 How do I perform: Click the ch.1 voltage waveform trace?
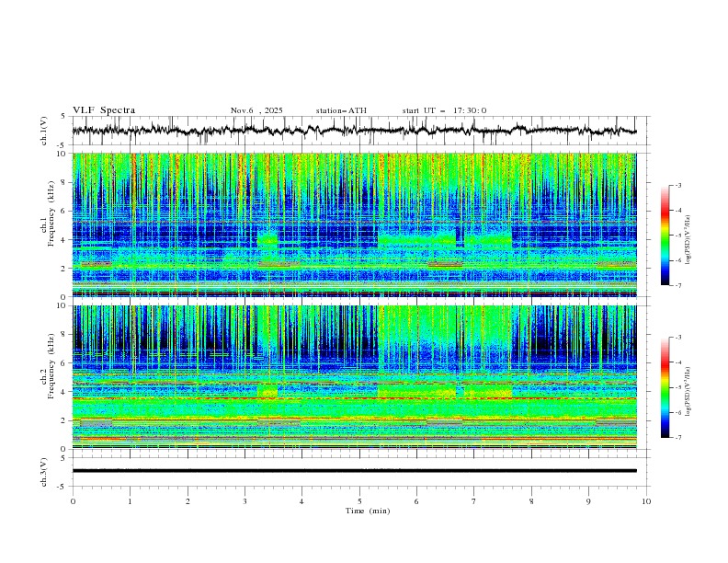point(354,131)
